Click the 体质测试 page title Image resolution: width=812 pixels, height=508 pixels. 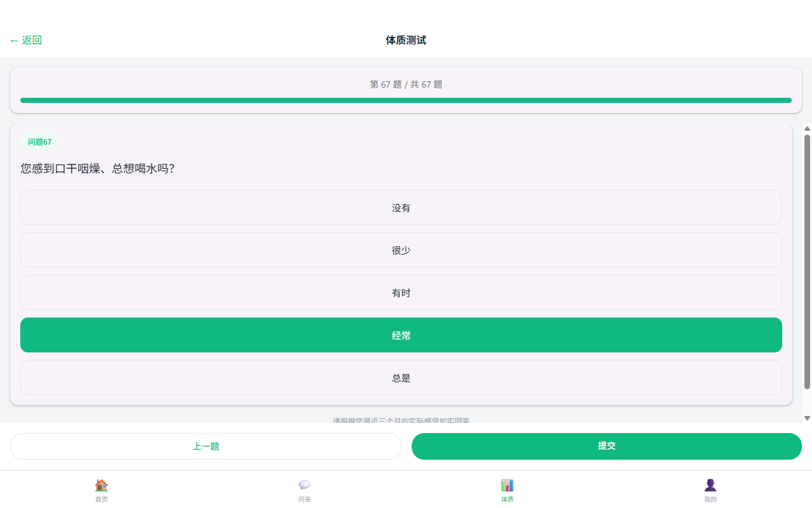click(406, 40)
